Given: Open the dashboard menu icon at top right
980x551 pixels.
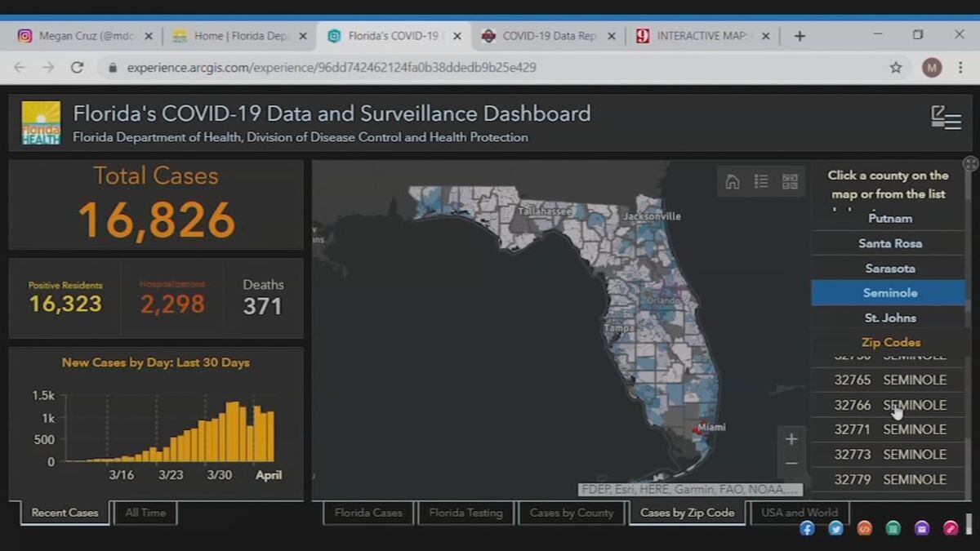Looking at the screenshot, I should [946, 118].
